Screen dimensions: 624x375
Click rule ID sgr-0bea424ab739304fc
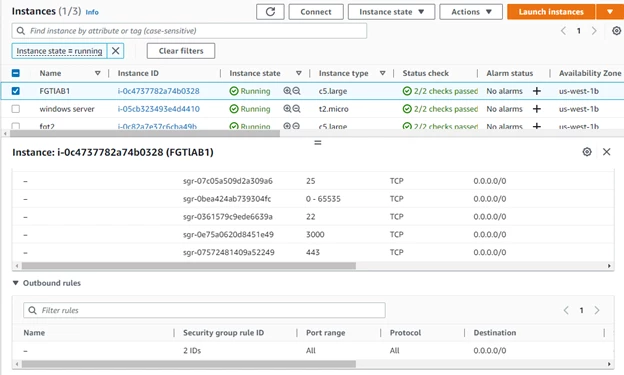point(227,199)
